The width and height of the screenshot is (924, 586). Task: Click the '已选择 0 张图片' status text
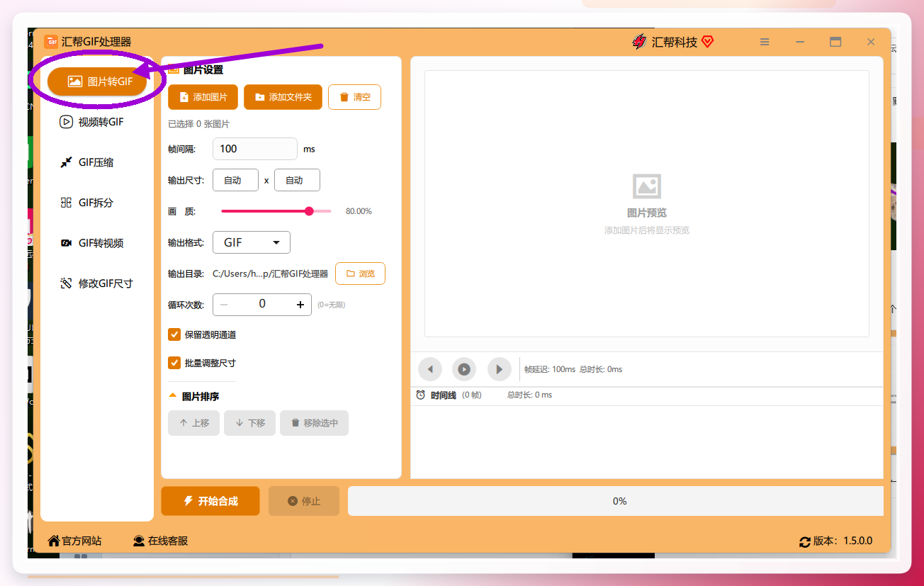tap(198, 124)
